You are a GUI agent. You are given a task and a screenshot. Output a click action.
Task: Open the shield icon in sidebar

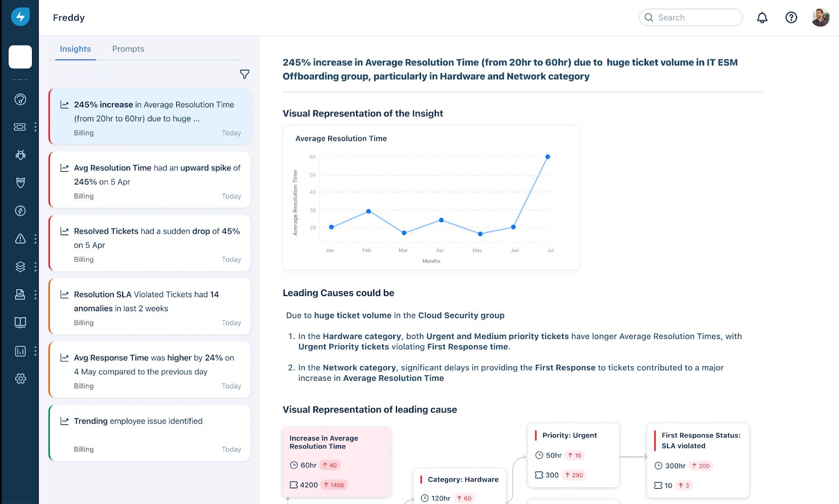[20, 183]
